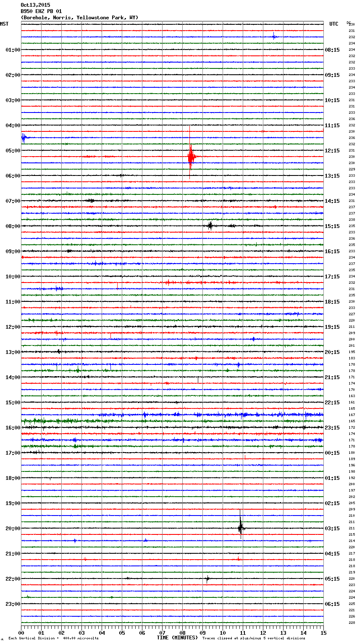Click minute tick label 12 on bottom axis
The image size is (357, 644).
click(263, 633)
